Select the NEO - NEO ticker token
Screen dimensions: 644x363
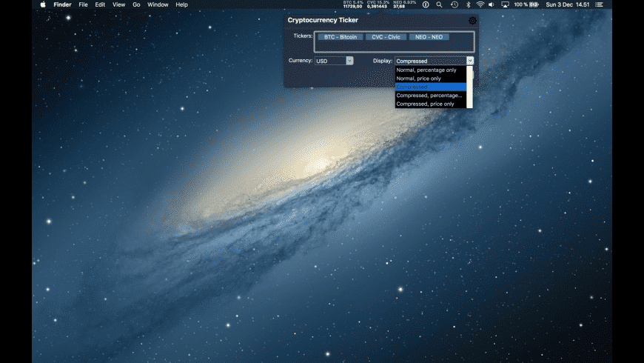point(429,37)
